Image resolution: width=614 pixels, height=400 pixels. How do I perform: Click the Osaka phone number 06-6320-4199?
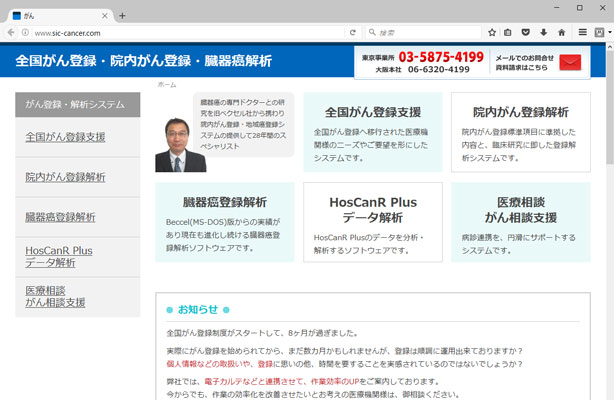439,69
